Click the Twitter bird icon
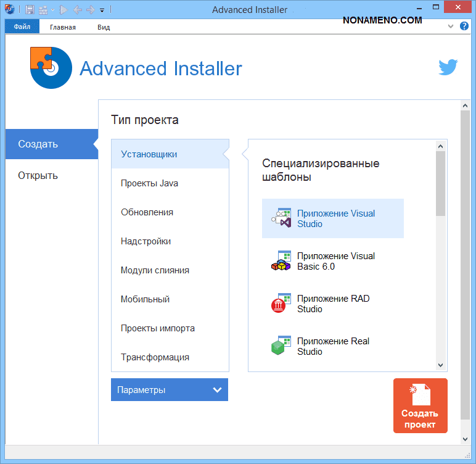Image resolution: width=476 pixels, height=464 pixels. pos(448,67)
